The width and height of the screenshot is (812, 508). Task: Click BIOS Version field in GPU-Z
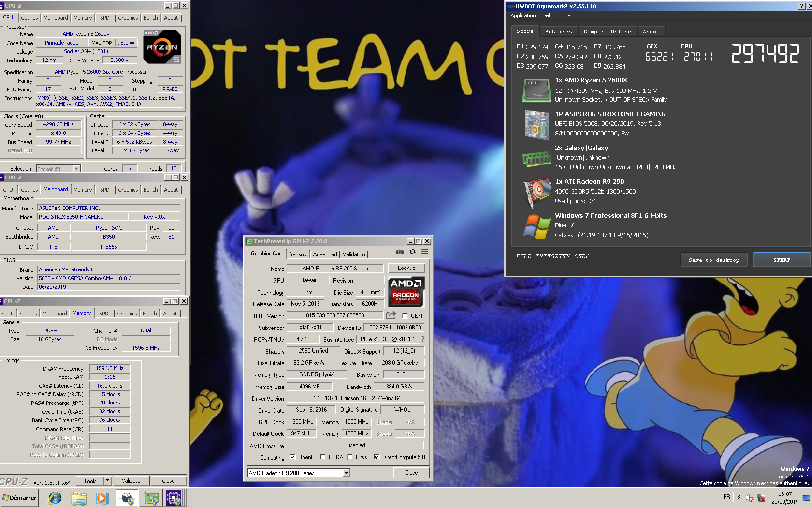pos(335,315)
